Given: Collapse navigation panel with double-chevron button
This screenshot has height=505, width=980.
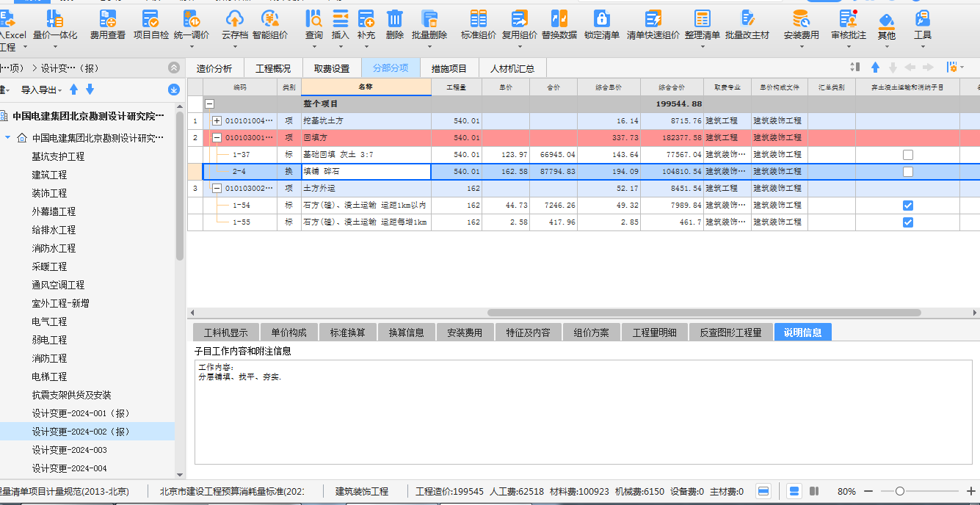Looking at the screenshot, I should 174,68.
